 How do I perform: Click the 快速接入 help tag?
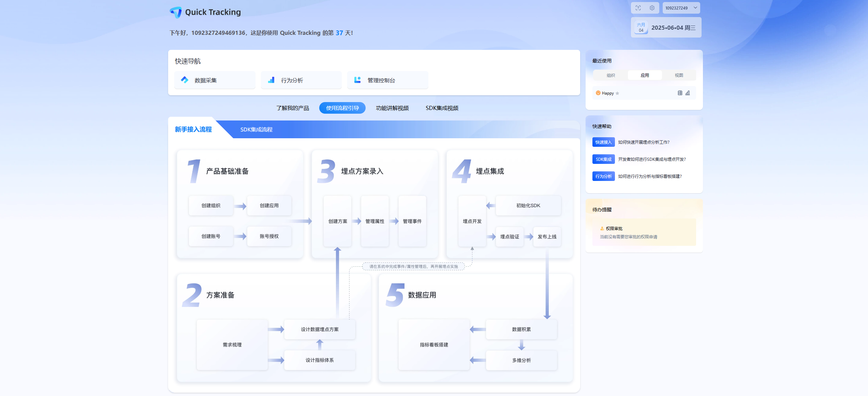(603, 142)
